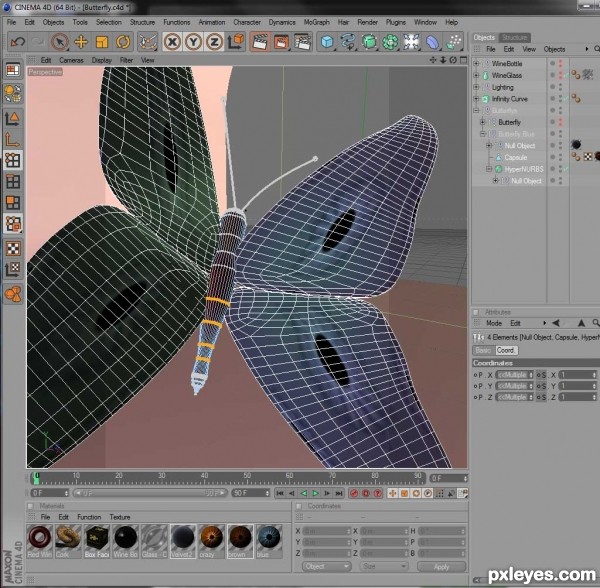
Task: Go to the animation start
Action: [x=280, y=493]
